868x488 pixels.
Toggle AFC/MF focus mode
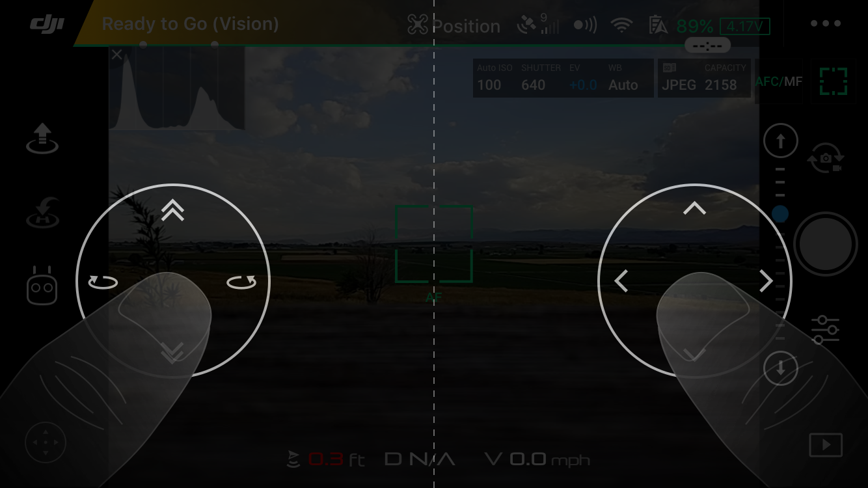tap(779, 81)
